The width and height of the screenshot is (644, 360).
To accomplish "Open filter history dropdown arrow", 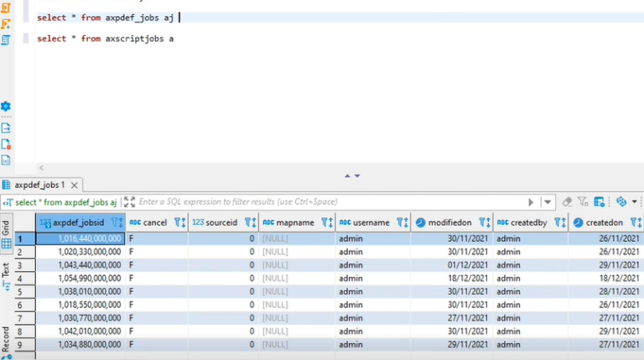I will (x=548, y=202).
